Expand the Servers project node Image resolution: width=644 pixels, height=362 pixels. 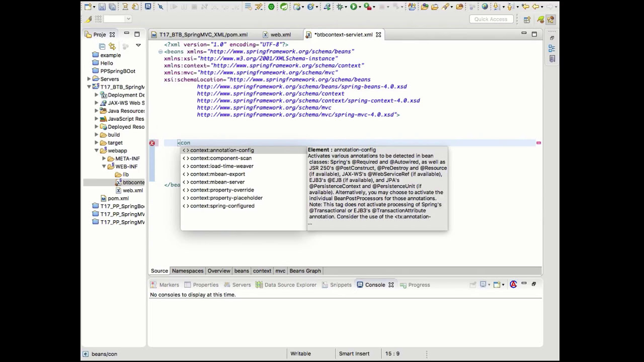coord(89,79)
